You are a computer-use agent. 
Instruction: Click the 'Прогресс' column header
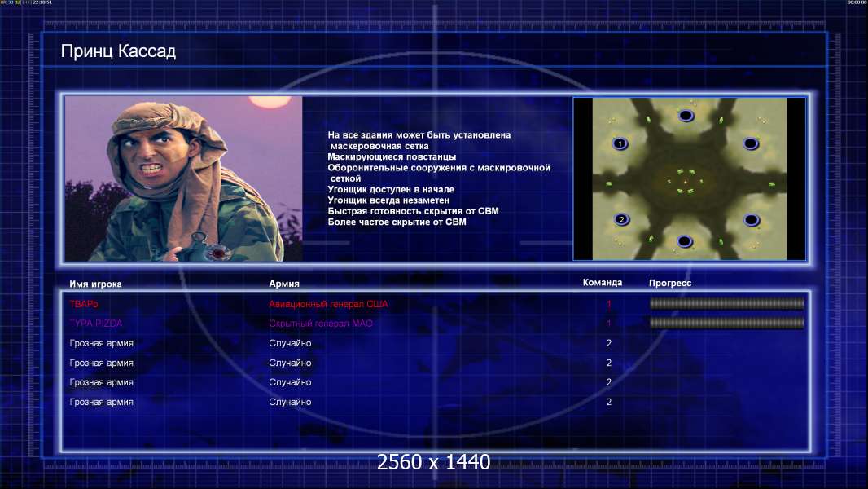[x=670, y=283]
